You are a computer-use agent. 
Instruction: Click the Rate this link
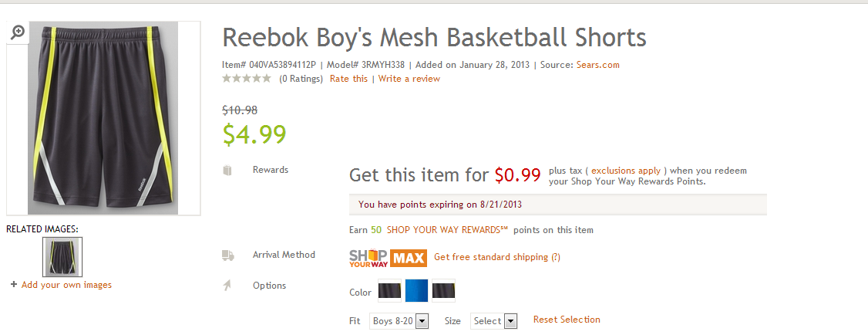point(348,79)
